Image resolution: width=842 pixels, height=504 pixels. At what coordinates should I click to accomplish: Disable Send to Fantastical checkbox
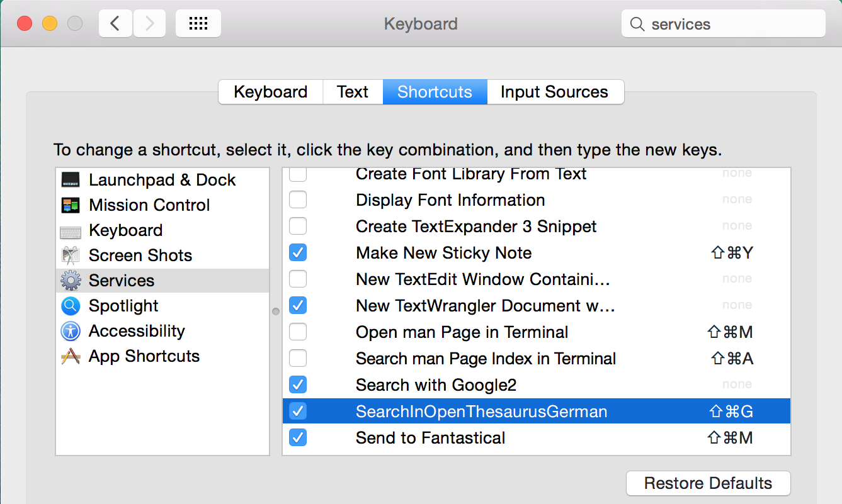point(298,438)
